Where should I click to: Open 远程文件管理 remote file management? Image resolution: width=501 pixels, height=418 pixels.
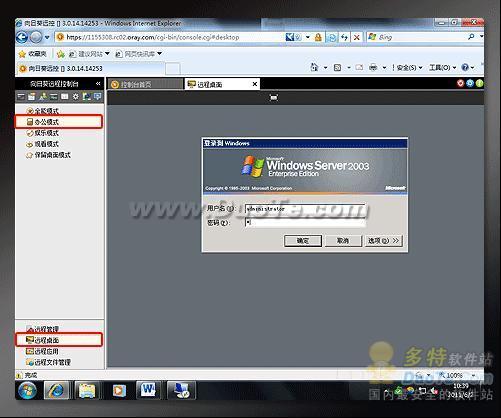pos(48,362)
